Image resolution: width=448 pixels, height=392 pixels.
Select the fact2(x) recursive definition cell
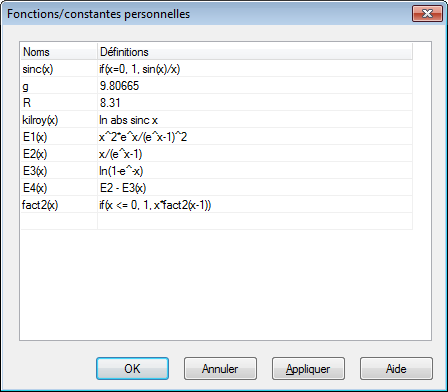coord(255,205)
